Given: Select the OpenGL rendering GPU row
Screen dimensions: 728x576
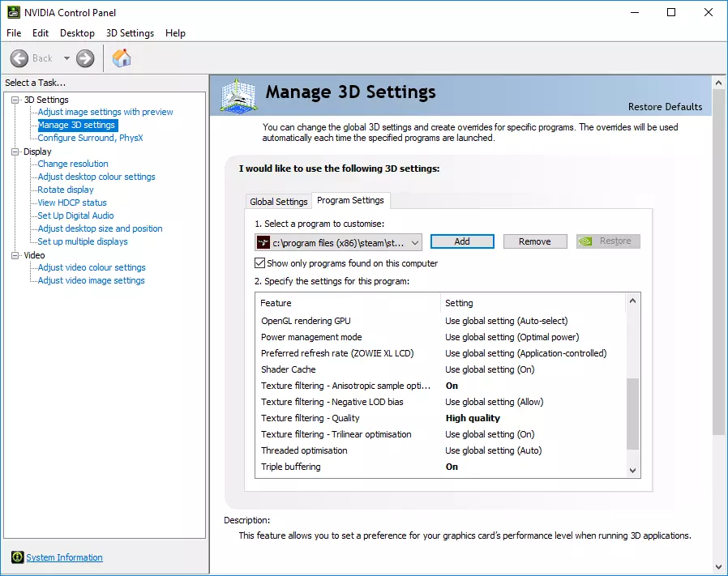Looking at the screenshot, I should 440,321.
